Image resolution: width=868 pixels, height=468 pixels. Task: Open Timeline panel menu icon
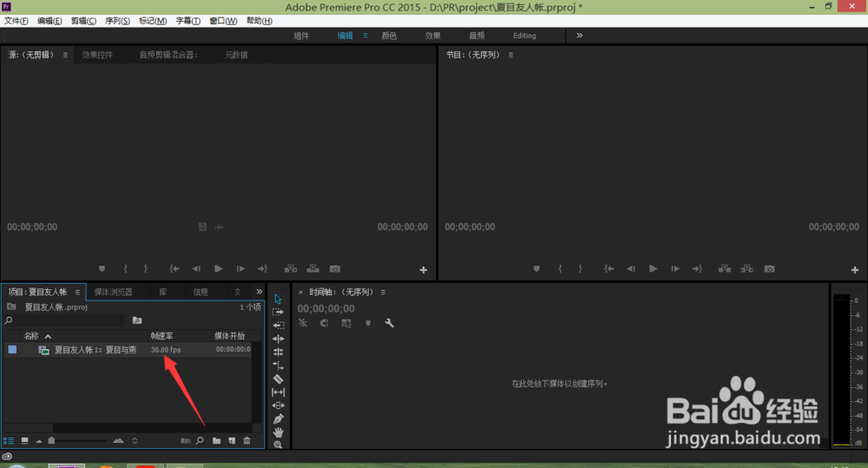[x=383, y=292]
